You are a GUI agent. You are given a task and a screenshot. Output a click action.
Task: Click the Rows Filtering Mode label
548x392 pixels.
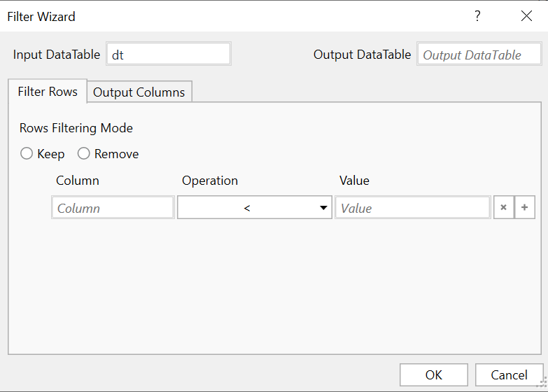tap(76, 128)
